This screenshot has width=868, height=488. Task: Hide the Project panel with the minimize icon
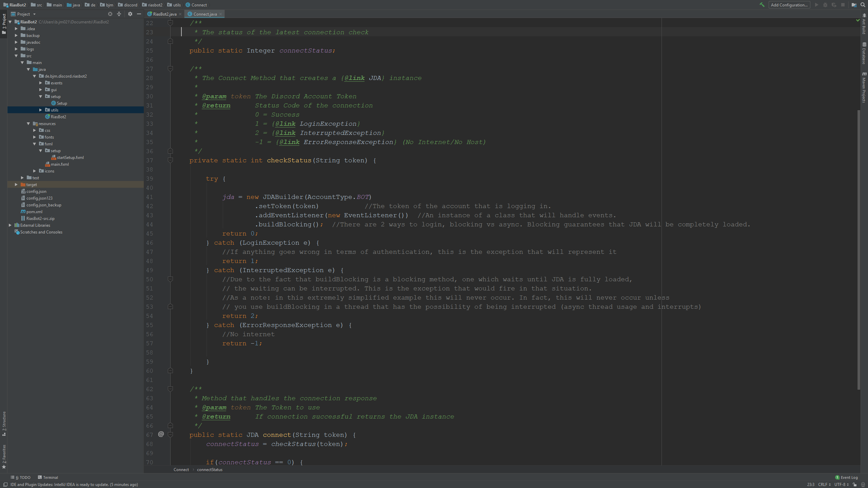[x=139, y=14]
